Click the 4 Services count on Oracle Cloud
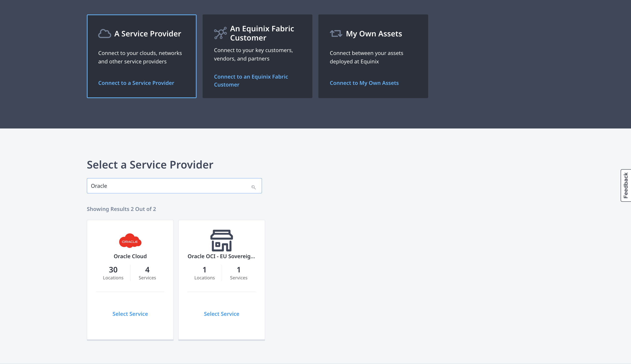Screen dimensions: 631x364 pyautogui.click(x=147, y=273)
